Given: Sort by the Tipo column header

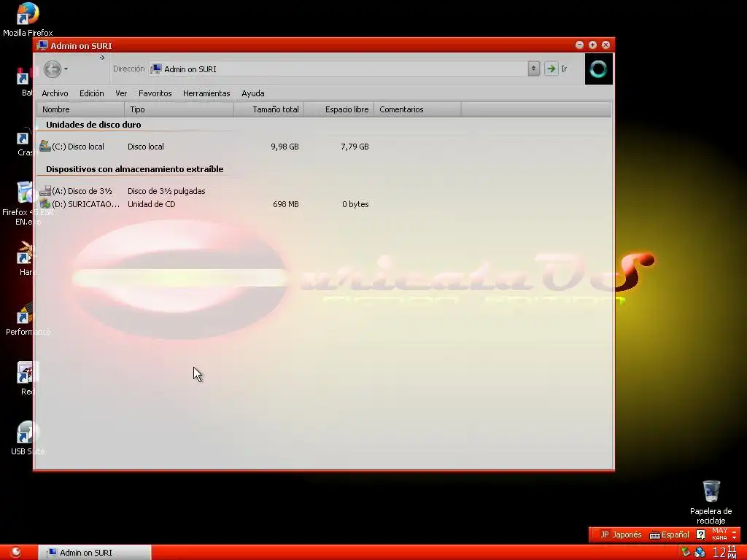Looking at the screenshot, I should pyautogui.click(x=179, y=109).
